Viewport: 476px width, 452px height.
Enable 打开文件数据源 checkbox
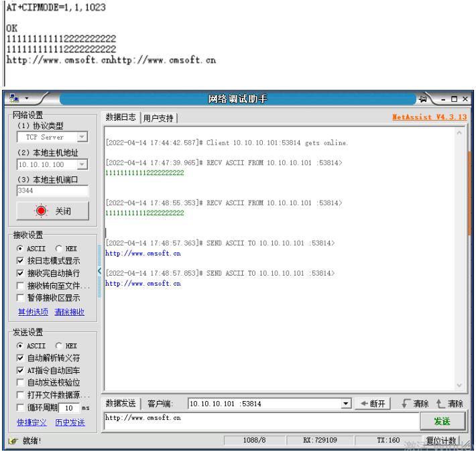20,395
